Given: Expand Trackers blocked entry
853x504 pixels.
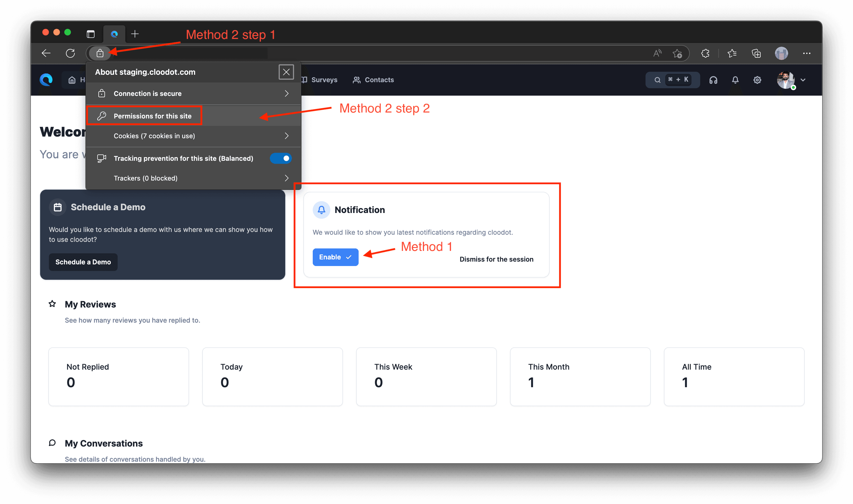Looking at the screenshot, I should click(x=193, y=178).
